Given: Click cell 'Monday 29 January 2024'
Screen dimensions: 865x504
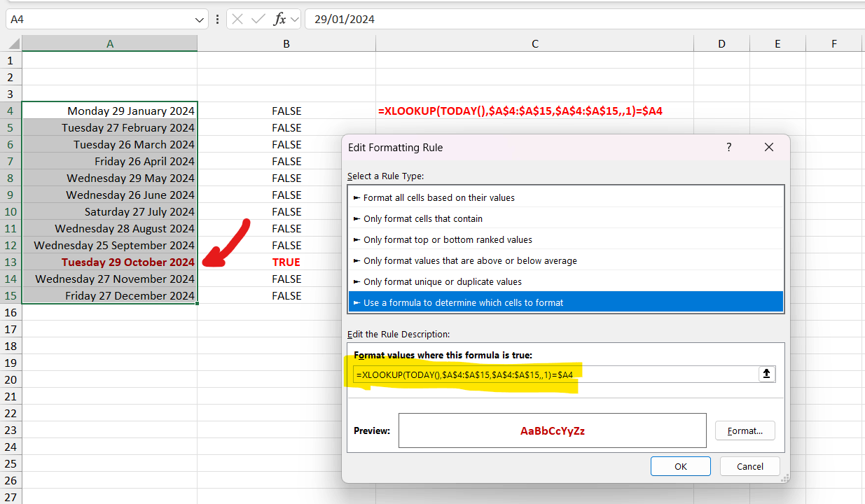Looking at the screenshot, I should [x=110, y=111].
